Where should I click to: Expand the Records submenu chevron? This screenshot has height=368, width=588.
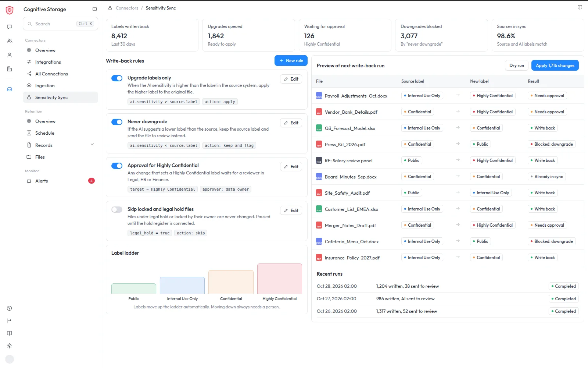92,145
